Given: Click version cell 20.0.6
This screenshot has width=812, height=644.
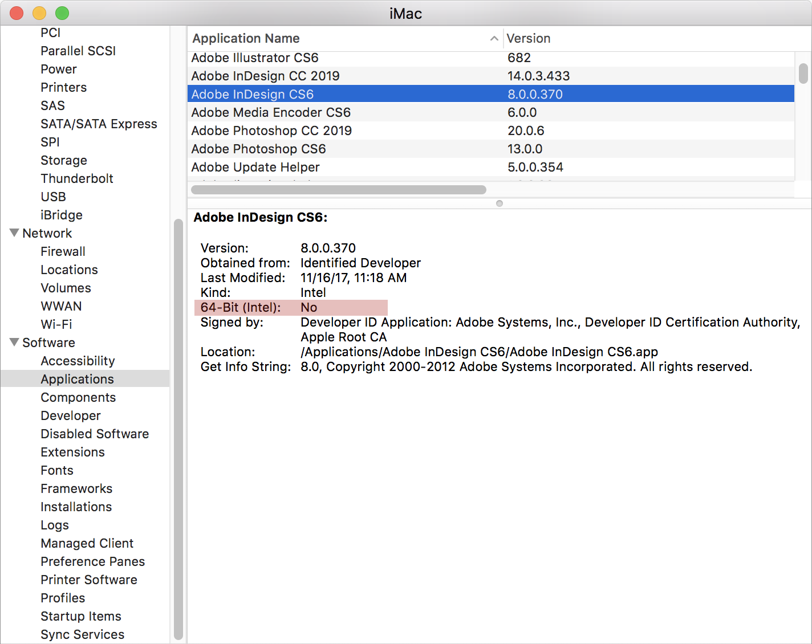Looking at the screenshot, I should pos(526,131).
